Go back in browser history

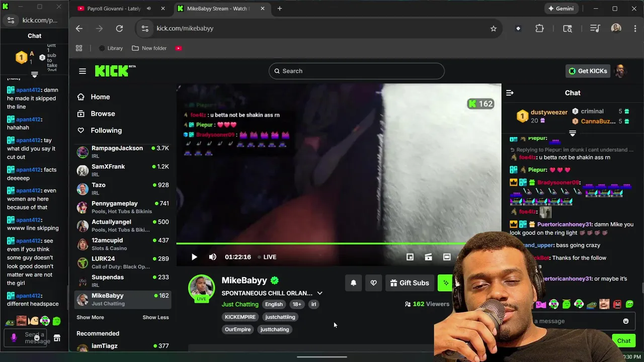pos(79,29)
